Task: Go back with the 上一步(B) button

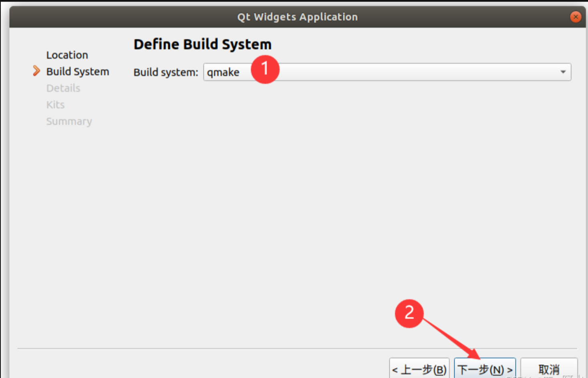Action: pyautogui.click(x=419, y=368)
